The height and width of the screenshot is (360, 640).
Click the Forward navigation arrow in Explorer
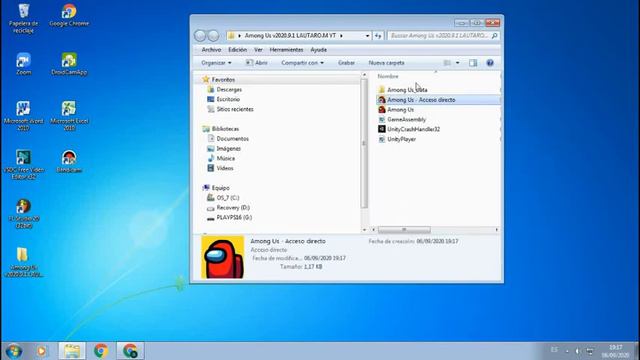click(213, 36)
